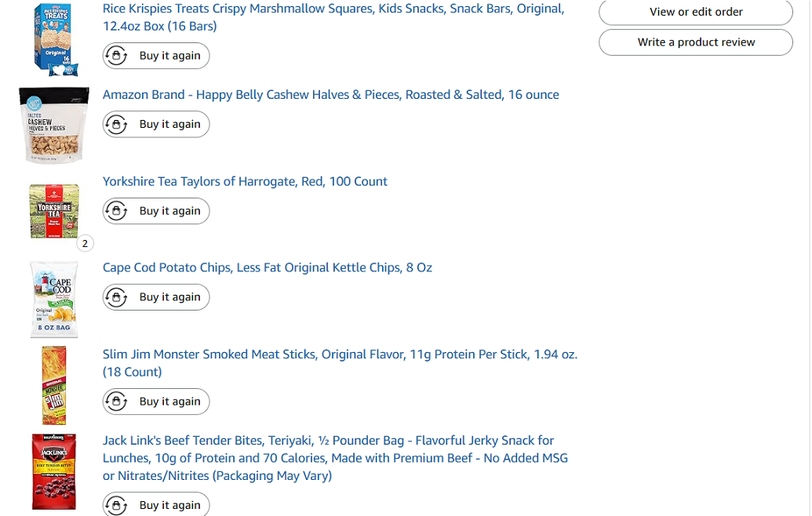Open Cape Cod chips bag thumbnail

(54, 300)
